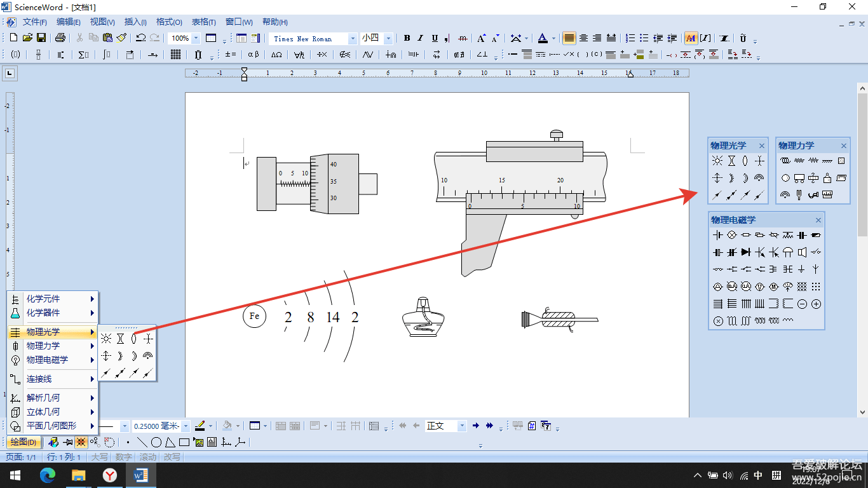Open the font color dropdown arrow
This screenshot has width=868, height=488.
553,38
